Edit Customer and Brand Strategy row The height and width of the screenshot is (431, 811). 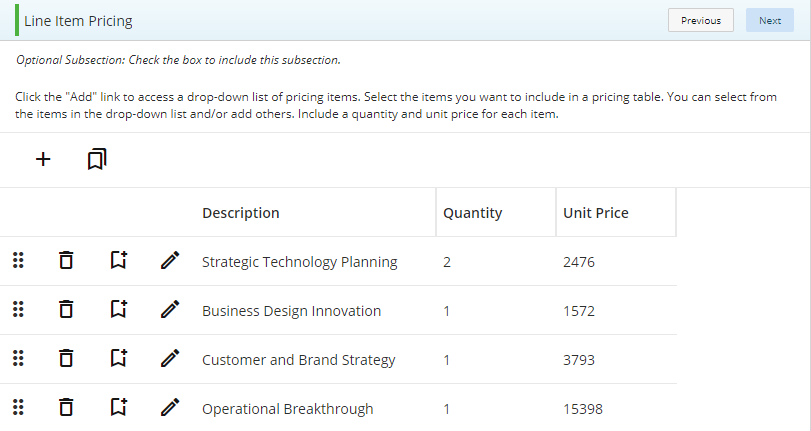pos(170,358)
